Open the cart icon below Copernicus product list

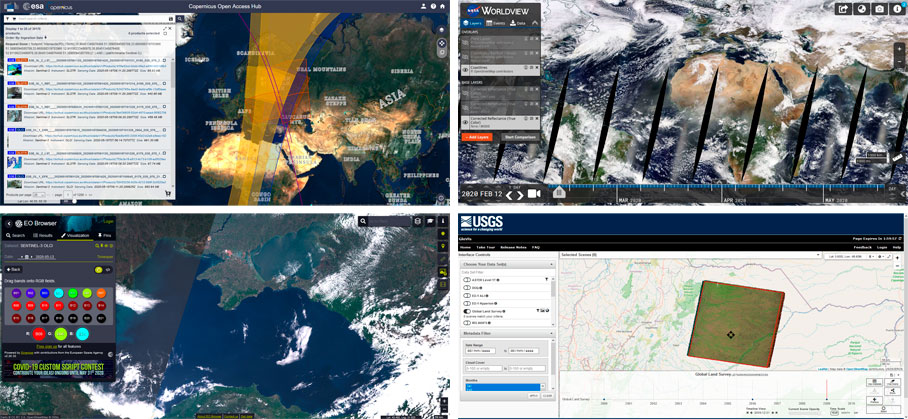(168, 193)
